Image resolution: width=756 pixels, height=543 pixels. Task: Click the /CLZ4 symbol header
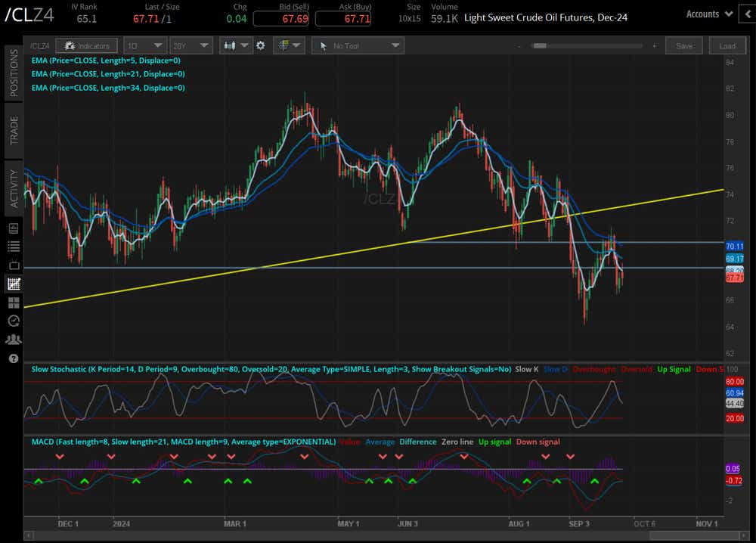pyautogui.click(x=29, y=15)
